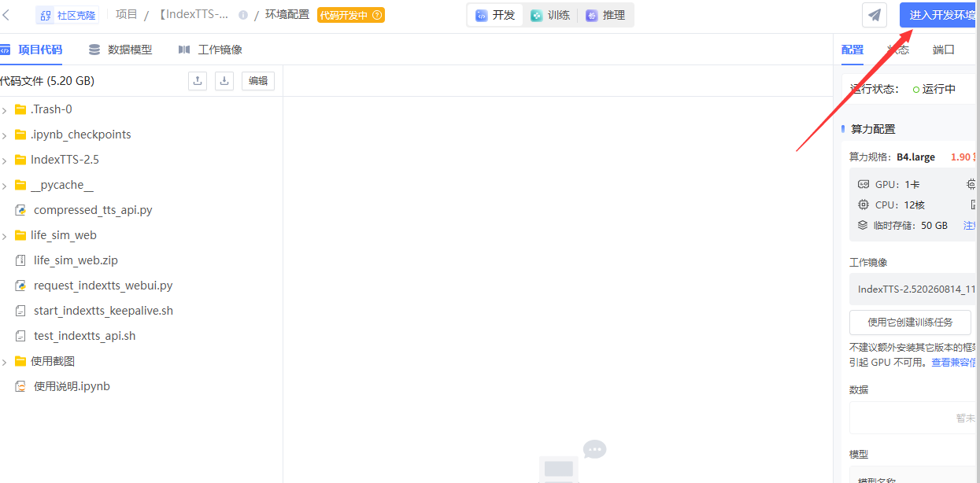This screenshot has width=980, height=483.
Task: Click the 编辑 button
Action: pos(258,80)
